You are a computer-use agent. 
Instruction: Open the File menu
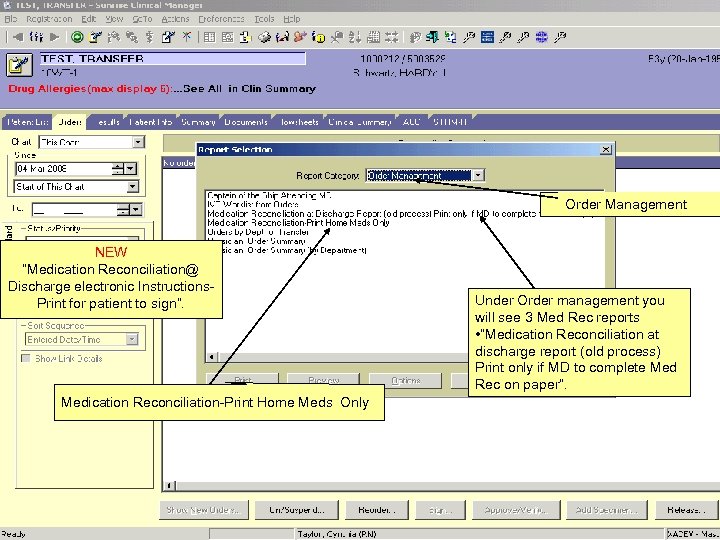click(x=10, y=19)
